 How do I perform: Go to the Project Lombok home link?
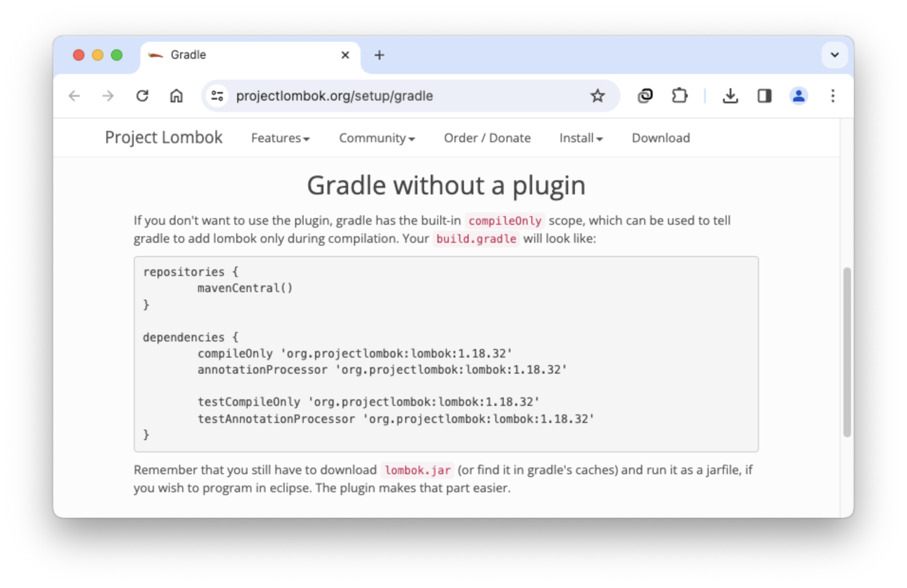(x=164, y=138)
